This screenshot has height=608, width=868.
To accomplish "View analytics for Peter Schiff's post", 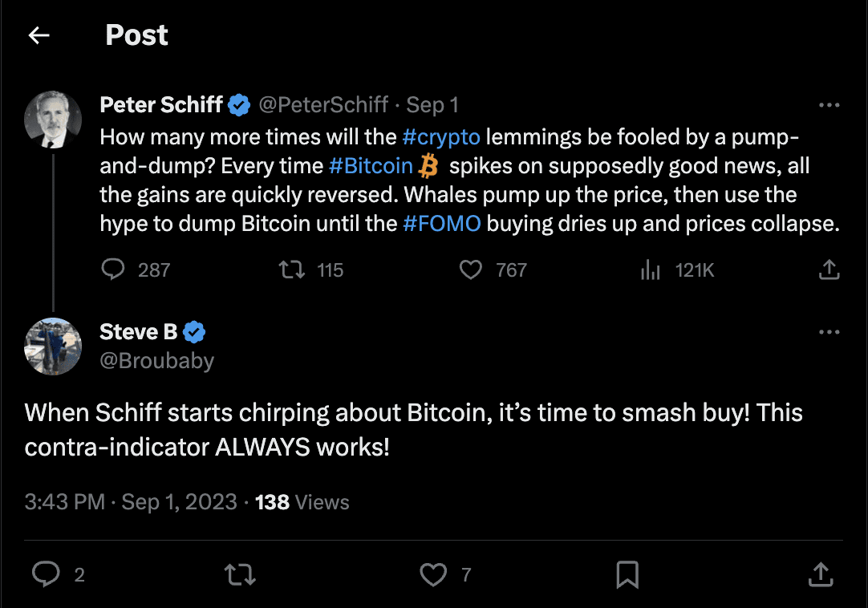I will tap(650, 270).
